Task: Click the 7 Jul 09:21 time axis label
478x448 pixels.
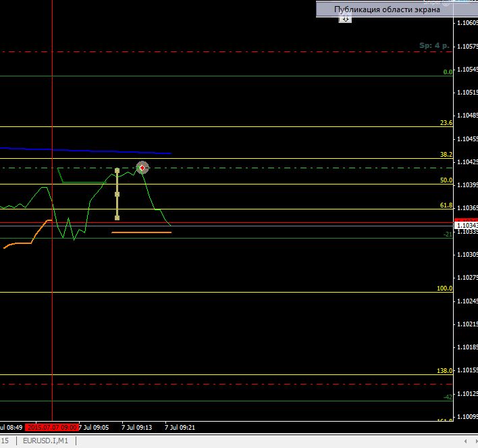Action: [180, 427]
